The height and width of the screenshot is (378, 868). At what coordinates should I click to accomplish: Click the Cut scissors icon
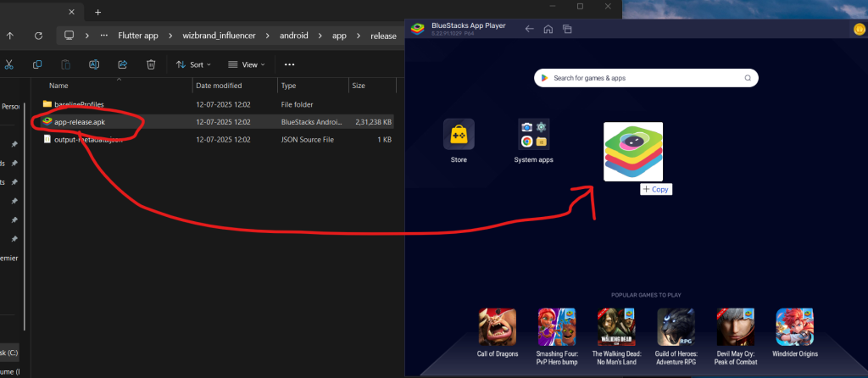coord(8,64)
